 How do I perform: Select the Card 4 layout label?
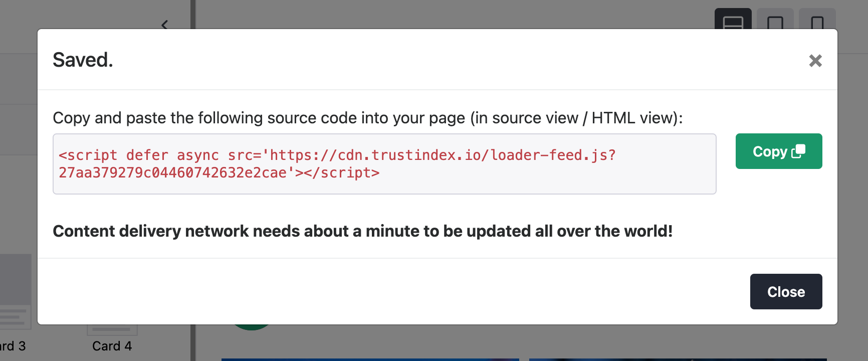pyautogui.click(x=112, y=346)
